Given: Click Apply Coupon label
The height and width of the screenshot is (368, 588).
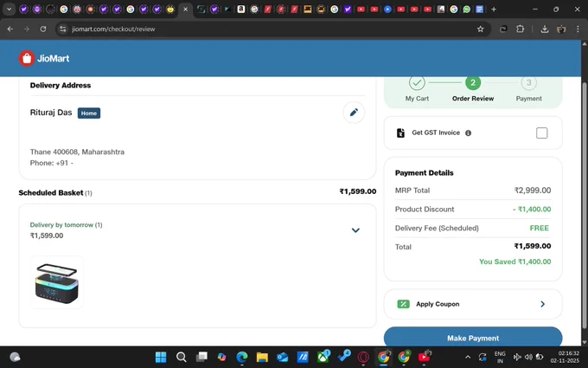Looking at the screenshot, I should [x=438, y=304].
